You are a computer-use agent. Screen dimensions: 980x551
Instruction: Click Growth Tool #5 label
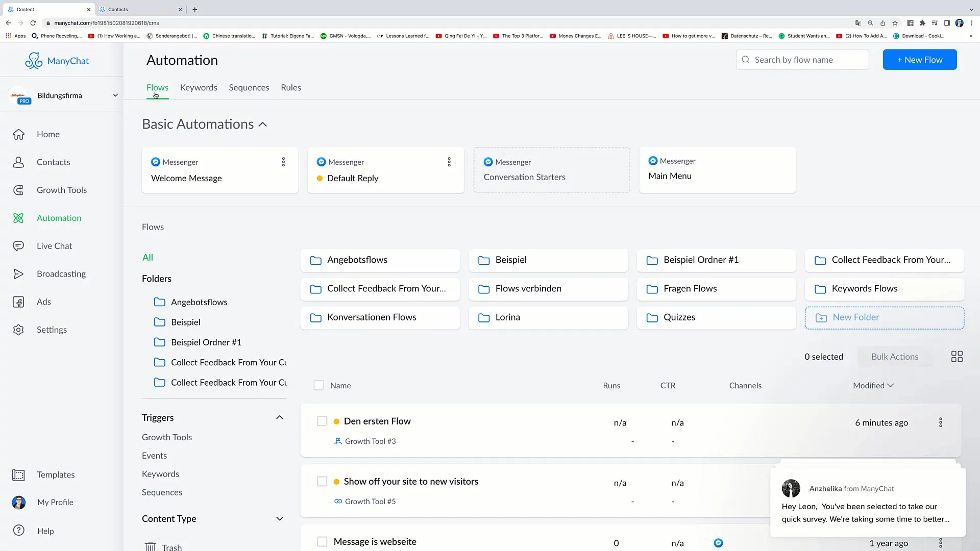(x=370, y=502)
